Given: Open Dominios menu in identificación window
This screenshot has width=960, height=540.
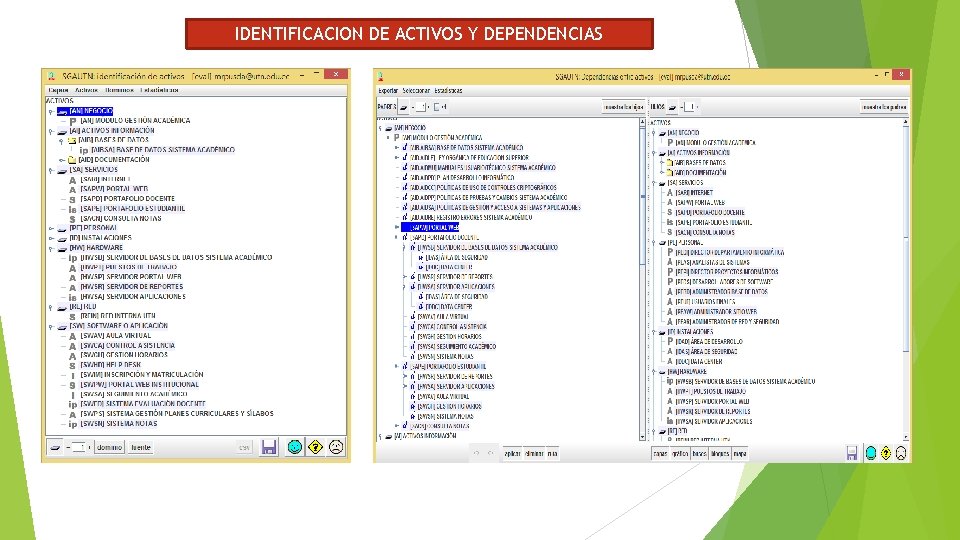Looking at the screenshot, I should [119, 90].
